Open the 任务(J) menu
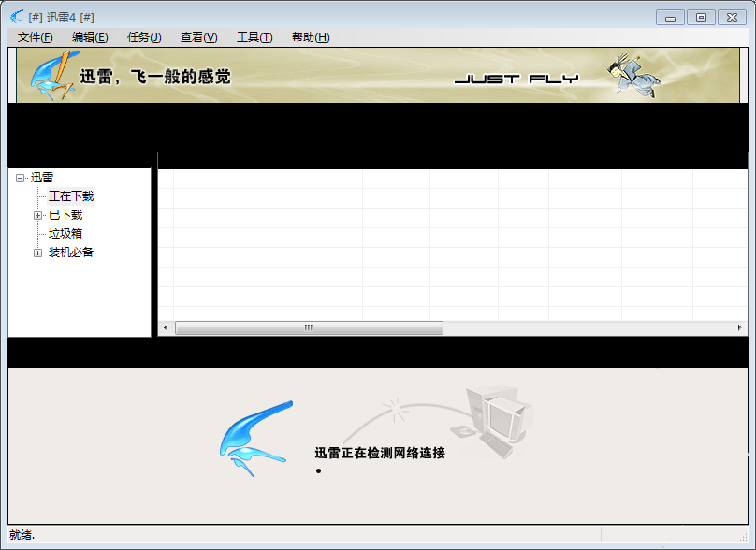This screenshot has height=550, width=756. coord(144,37)
